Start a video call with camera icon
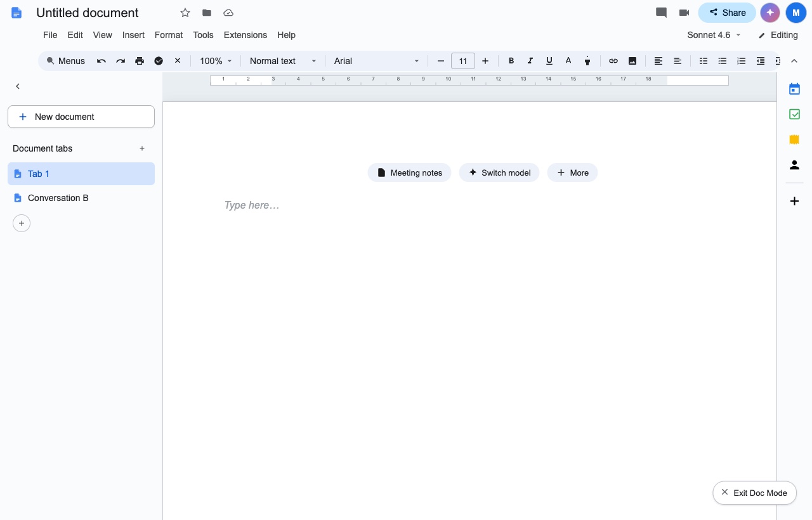Image resolution: width=812 pixels, height=520 pixels. coord(684,13)
